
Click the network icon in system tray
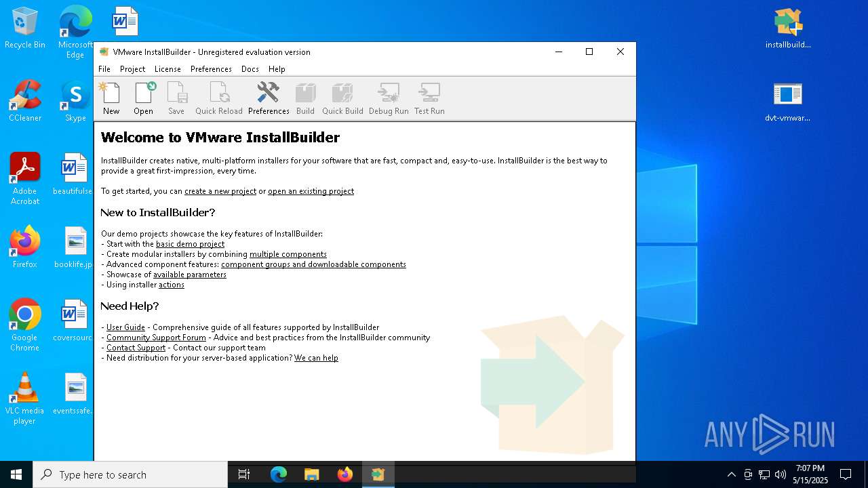pyautogui.click(x=764, y=474)
